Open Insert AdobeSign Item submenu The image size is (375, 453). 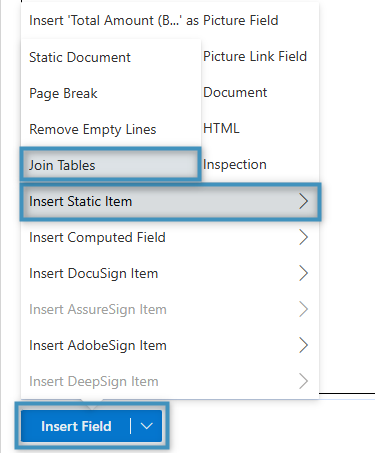(170, 345)
